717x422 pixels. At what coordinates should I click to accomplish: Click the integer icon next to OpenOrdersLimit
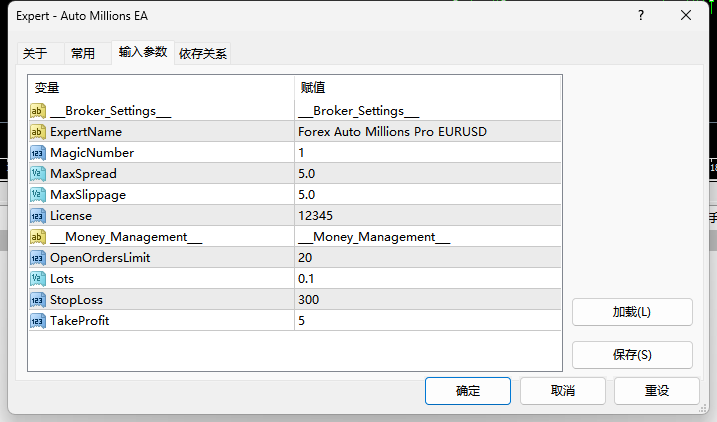click(37, 258)
